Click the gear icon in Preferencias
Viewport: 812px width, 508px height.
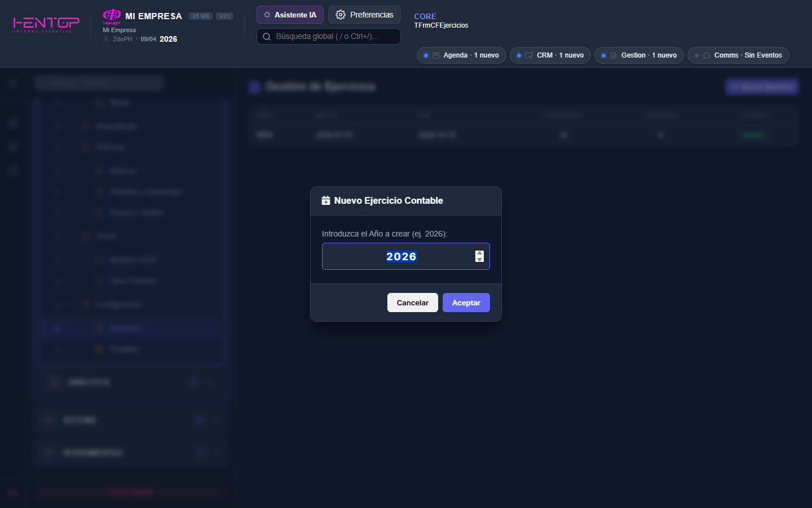341,15
